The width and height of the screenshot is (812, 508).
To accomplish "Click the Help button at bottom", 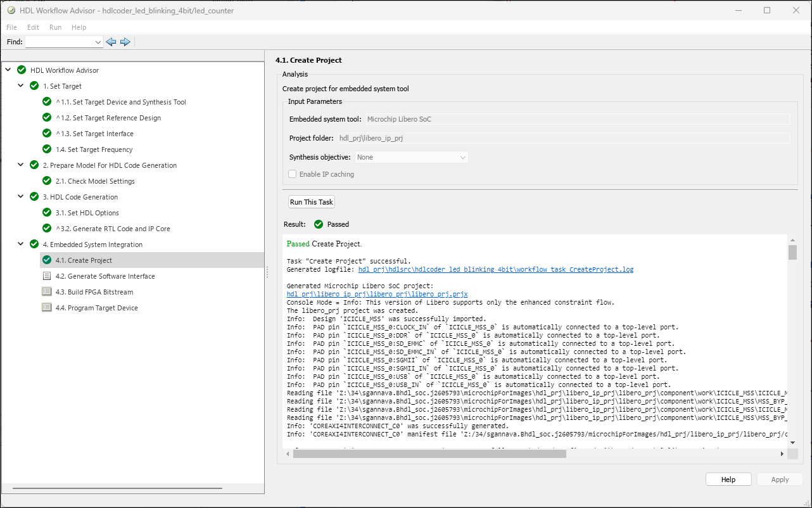I will click(728, 479).
